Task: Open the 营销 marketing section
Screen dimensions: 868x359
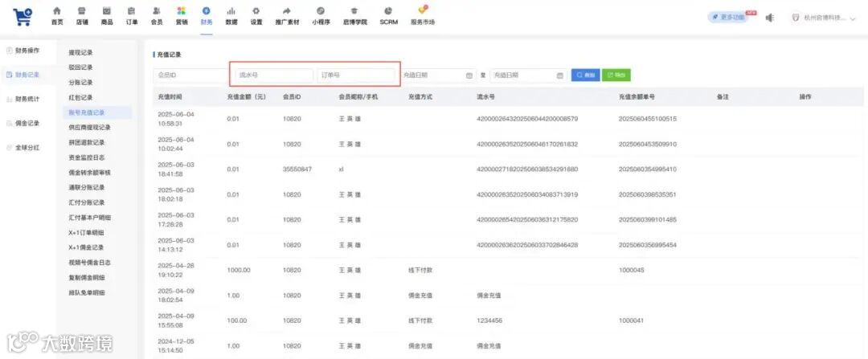Action: tap(182, 16)
